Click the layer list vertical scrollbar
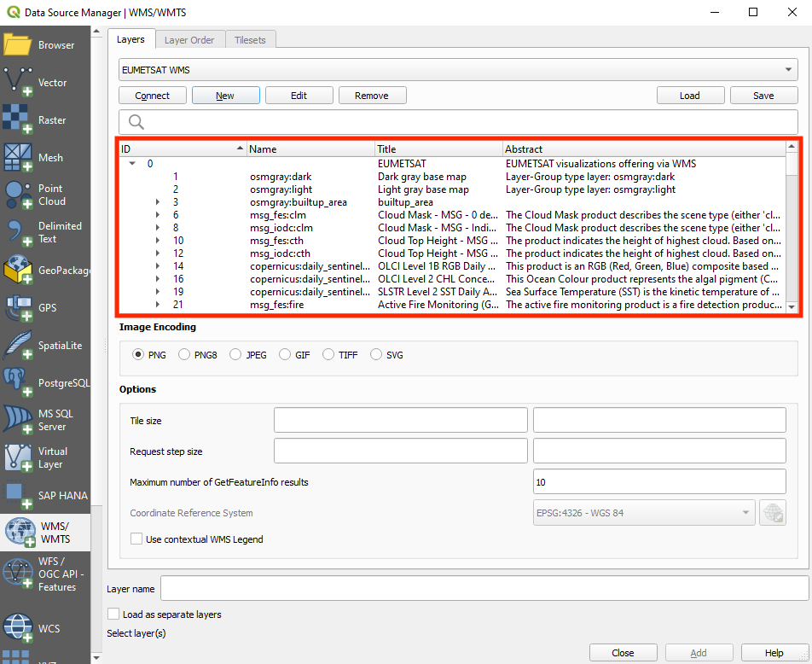This screenshot has height=664, width=812. tap(791, 230)
